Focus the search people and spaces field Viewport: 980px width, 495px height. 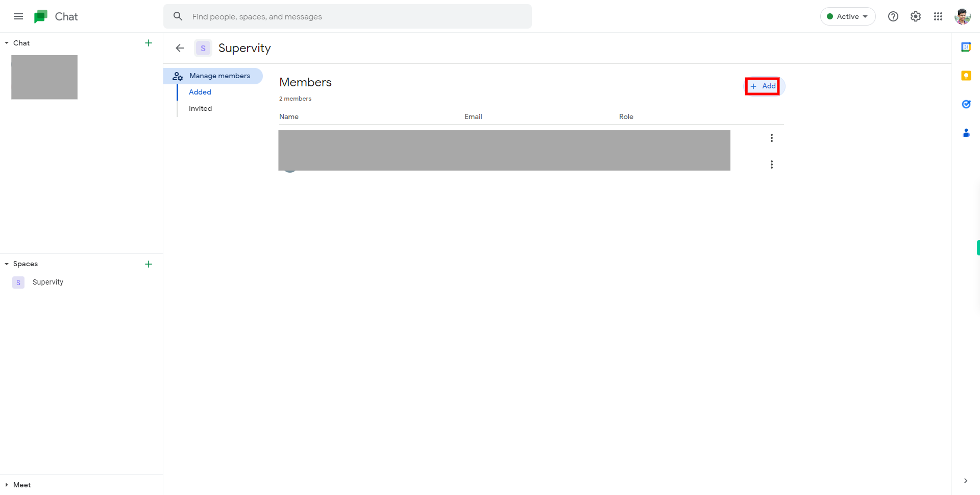click(x=348, y=16)
